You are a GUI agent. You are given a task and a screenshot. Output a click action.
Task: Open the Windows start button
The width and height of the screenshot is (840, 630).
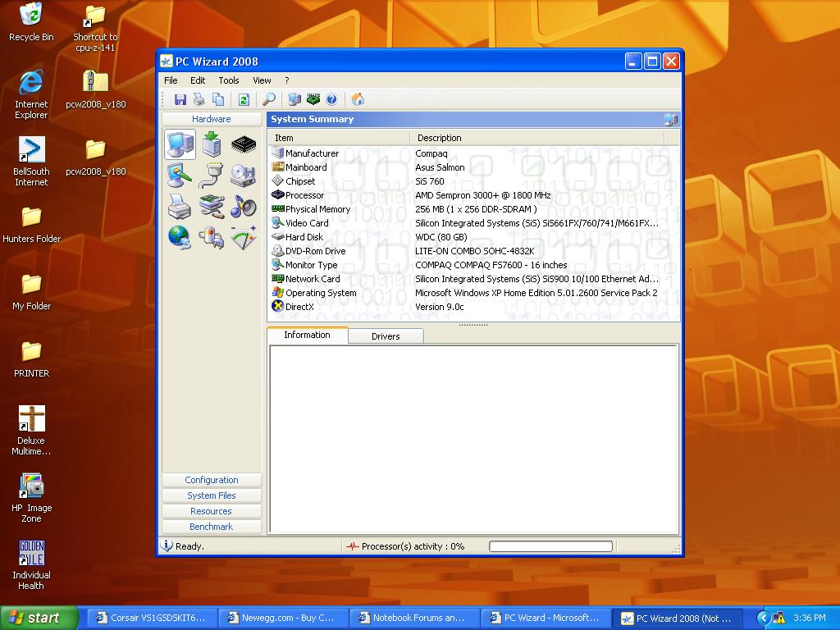(39, 618)
